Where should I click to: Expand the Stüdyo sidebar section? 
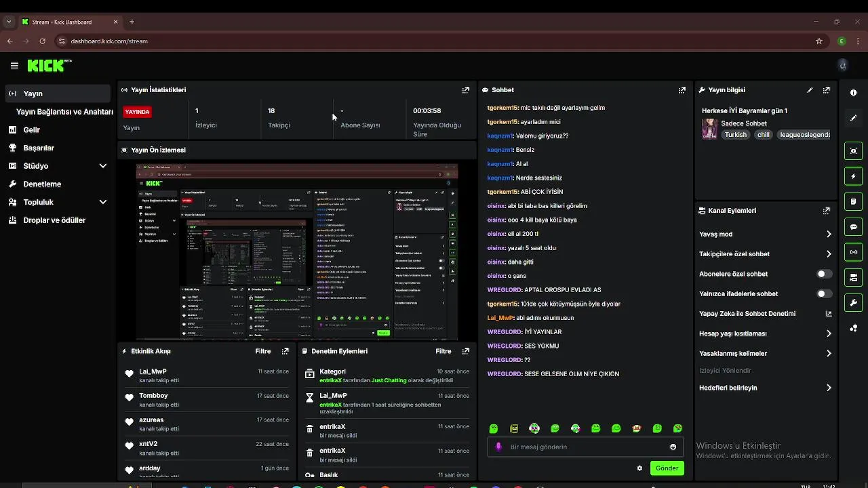point(103,166)
